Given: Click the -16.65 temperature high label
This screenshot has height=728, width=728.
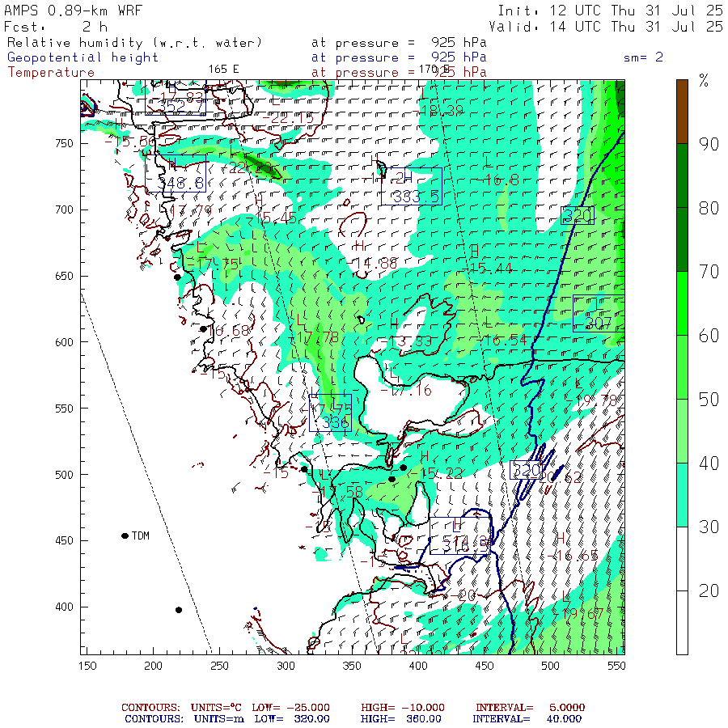Looking at the screenshot, I should click(573, 555).
